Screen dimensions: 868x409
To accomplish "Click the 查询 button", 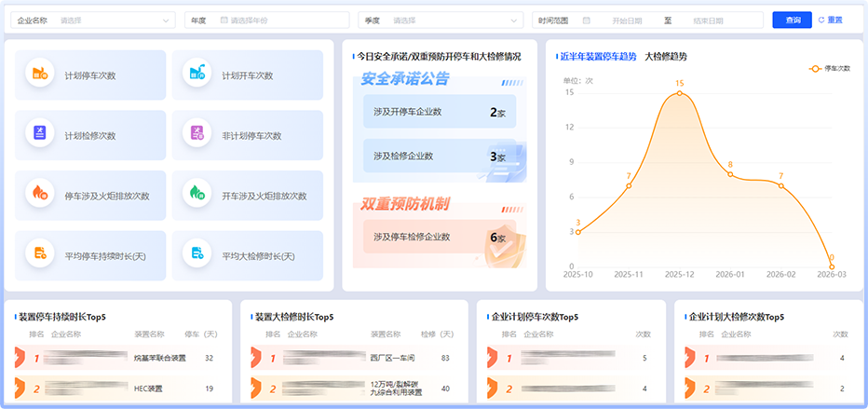I will (x=793, y=20).
